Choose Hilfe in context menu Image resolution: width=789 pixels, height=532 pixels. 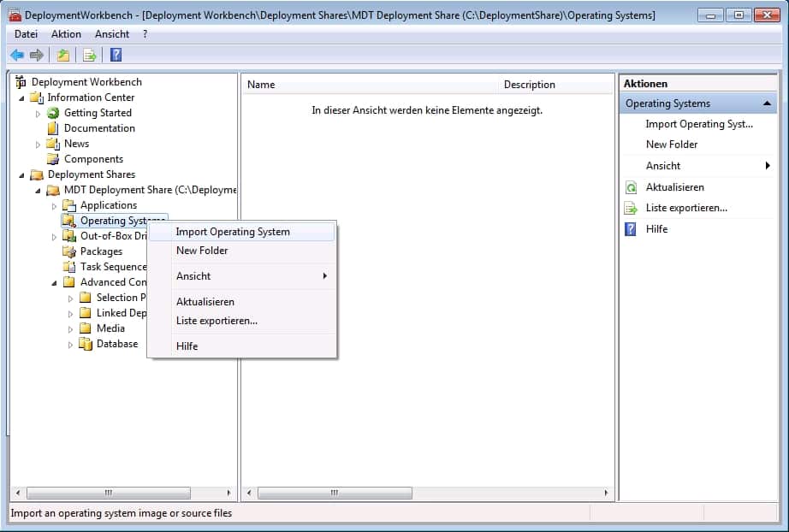242,346
